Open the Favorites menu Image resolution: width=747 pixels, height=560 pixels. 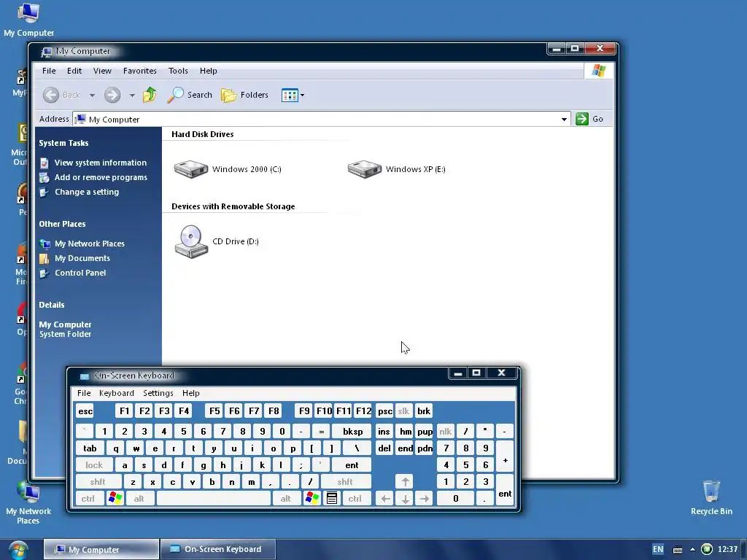(139, 71)
